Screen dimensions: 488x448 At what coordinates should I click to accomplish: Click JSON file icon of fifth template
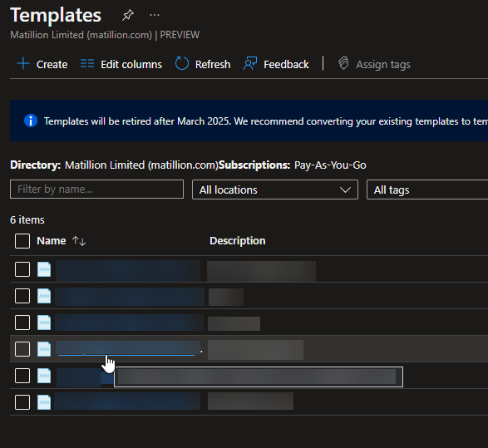click(44, 376)
